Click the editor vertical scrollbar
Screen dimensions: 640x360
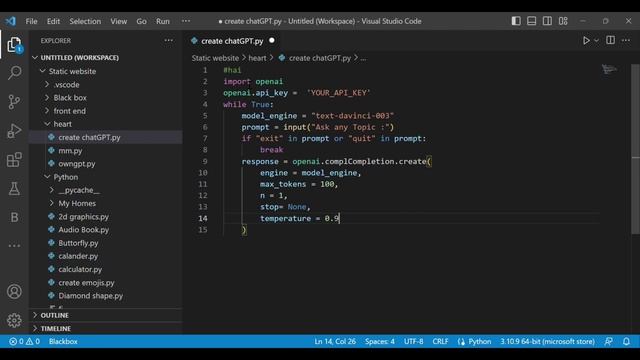[635, 149]
